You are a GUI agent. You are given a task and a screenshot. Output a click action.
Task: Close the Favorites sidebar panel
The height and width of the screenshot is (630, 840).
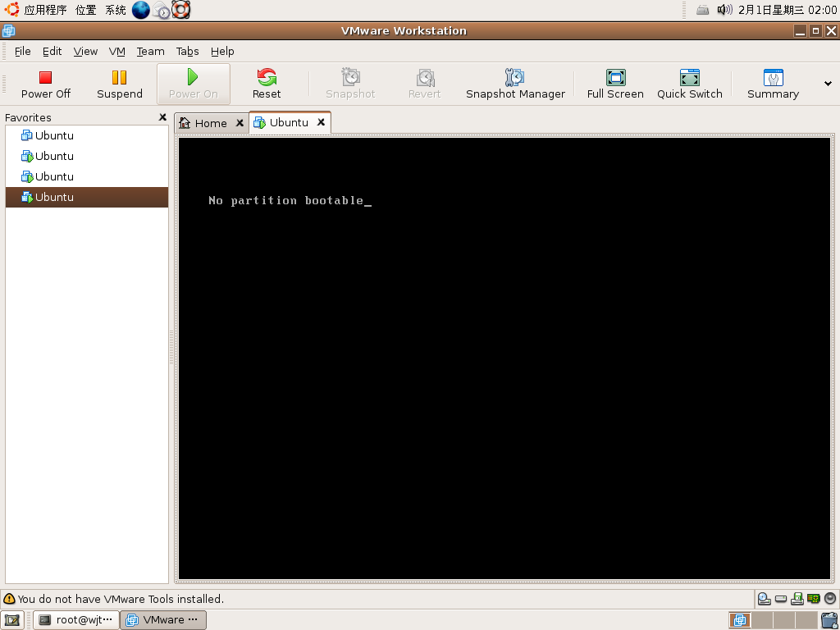pyautogui.click(x=162, y=117)
